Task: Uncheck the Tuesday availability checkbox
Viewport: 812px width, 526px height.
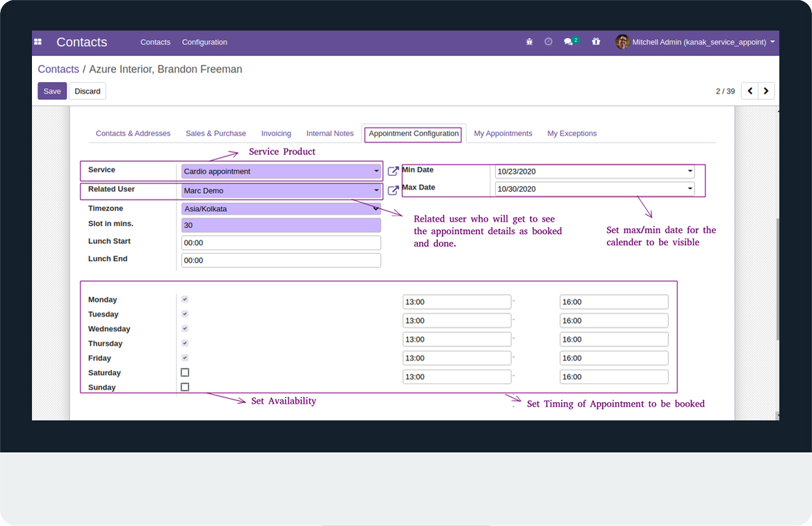Action: (185, 314)
